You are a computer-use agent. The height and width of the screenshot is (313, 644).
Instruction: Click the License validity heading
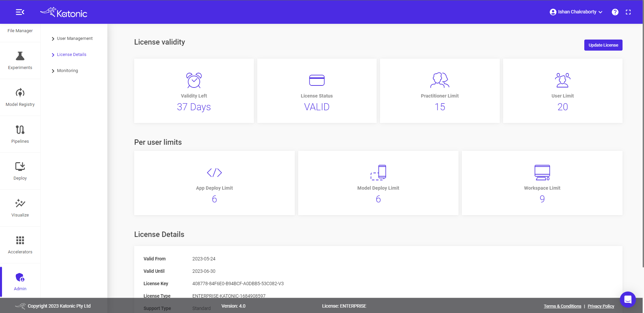[x=160, y=42]
